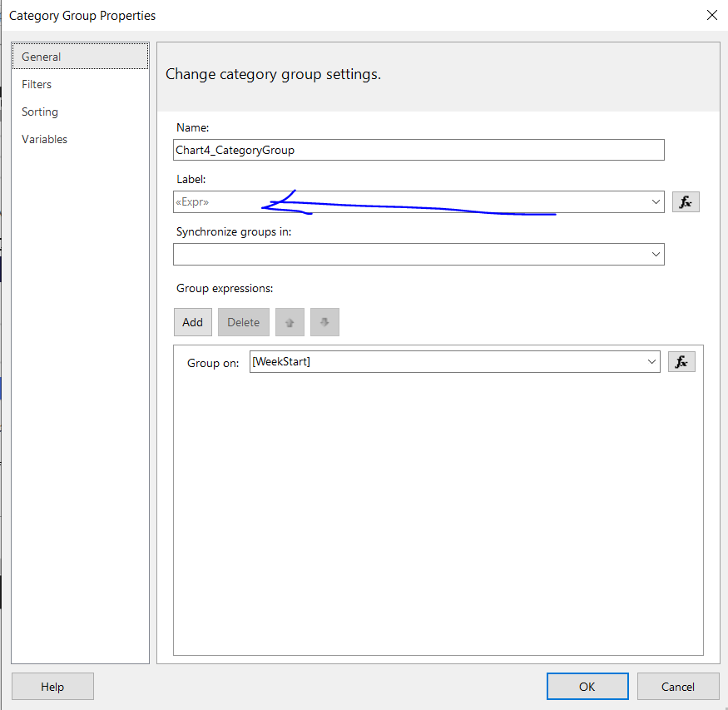Image resolution: width=728 pixels, height=710 pixels.
Task: Open Help for this dialog
Action: tap(52, 687)
